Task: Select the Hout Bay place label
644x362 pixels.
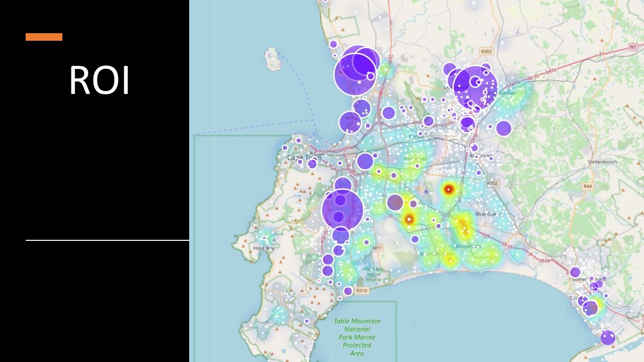Action: point(264,248)
